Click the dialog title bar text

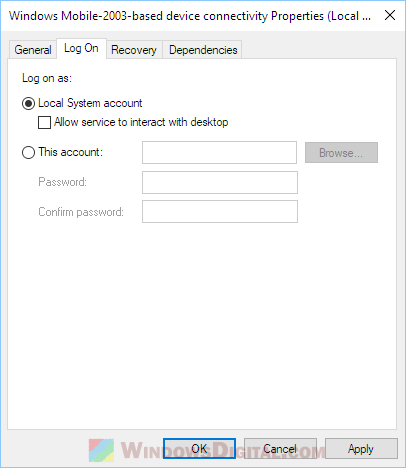(190, 16)
